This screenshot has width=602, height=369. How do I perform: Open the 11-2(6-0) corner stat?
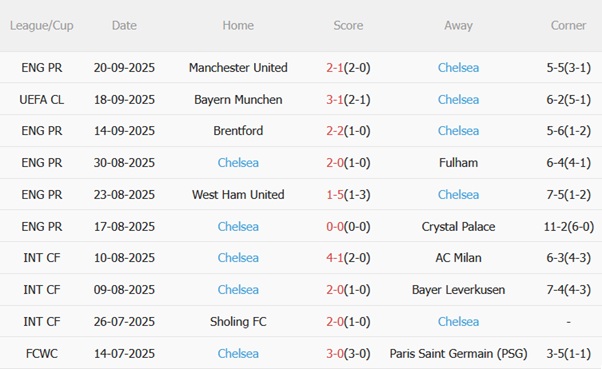point(569,227)
